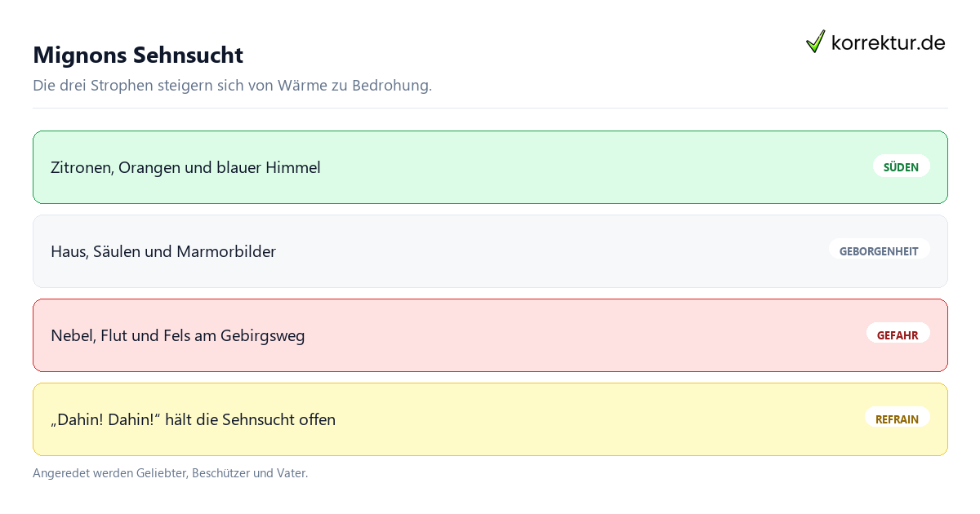Screen dimensions: 980x514
Task: Click the REFRAIN badge
Action: point(897,419)
